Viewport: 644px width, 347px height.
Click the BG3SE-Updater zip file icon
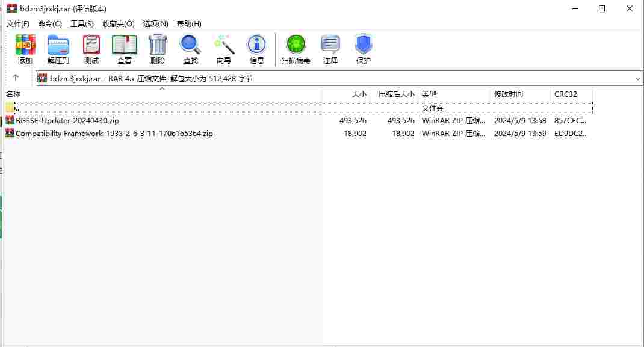10,121
